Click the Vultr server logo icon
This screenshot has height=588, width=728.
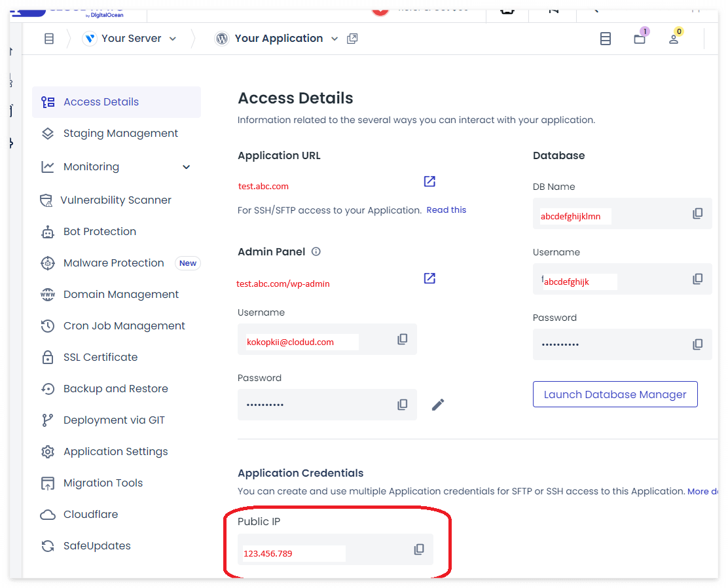pos(90,39)
